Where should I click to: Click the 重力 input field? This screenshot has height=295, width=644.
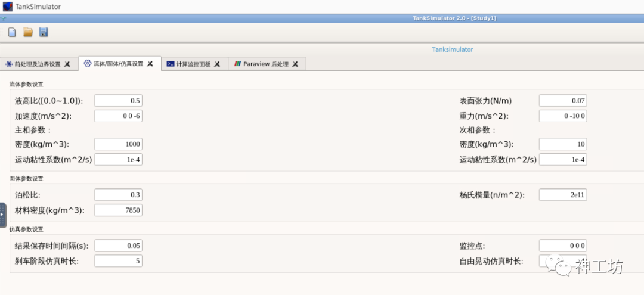click(563, 116)
